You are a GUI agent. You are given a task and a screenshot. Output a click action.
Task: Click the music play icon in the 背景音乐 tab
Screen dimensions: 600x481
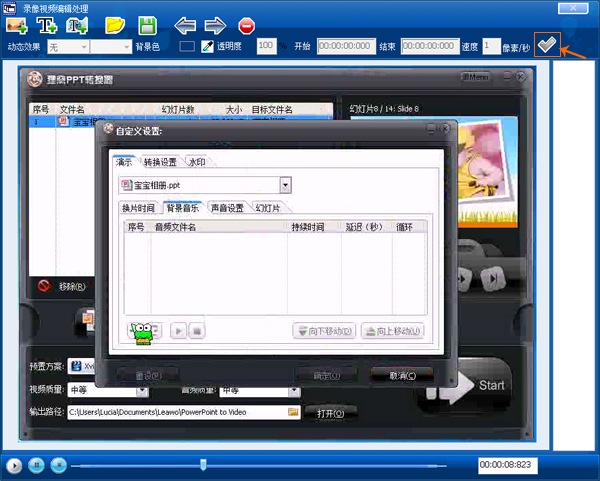[178, 331]
